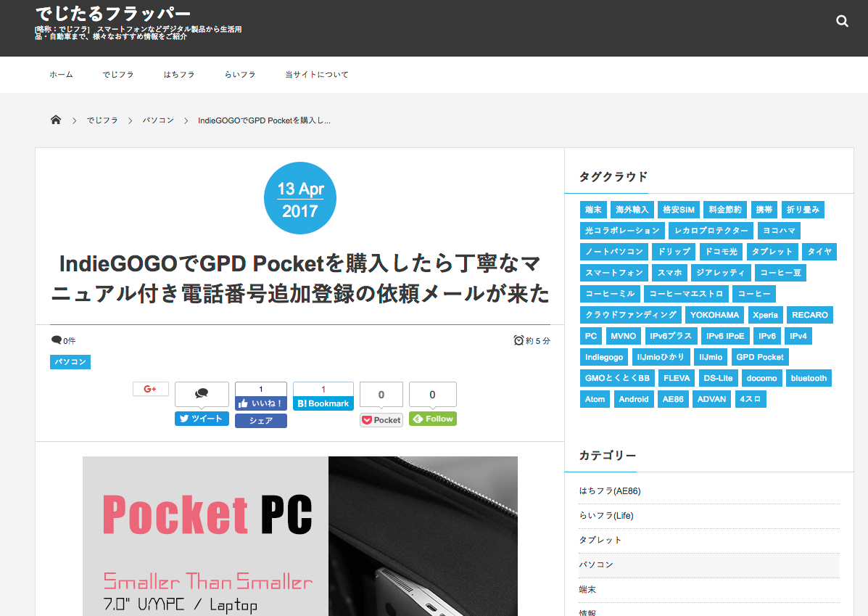Viewport: 868px width, 616px height.
Task: Open the らいフラ menu item
Action: (240, 74)
